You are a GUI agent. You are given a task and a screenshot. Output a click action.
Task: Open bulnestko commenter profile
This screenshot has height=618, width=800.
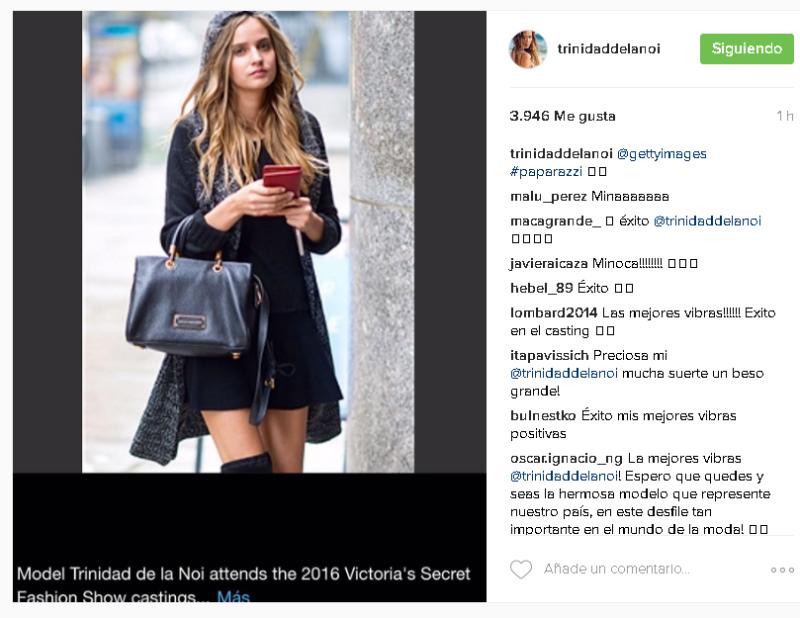pyautogui.click(x=543, y=416)
